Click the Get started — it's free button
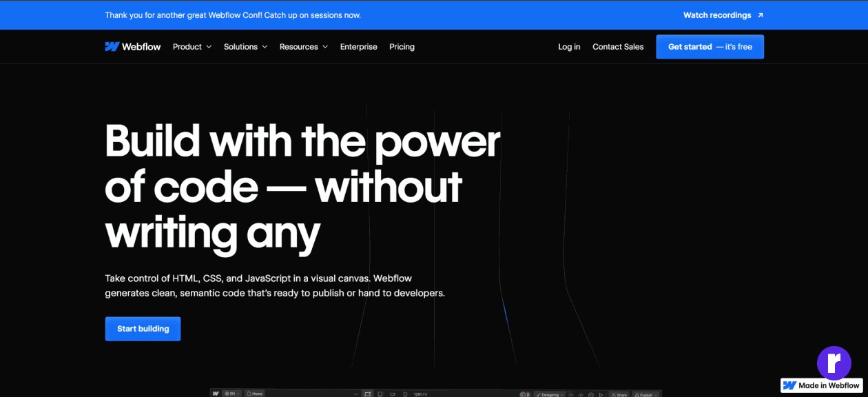The width and height of the screenshot is (868, 397). tap(710, 47)
